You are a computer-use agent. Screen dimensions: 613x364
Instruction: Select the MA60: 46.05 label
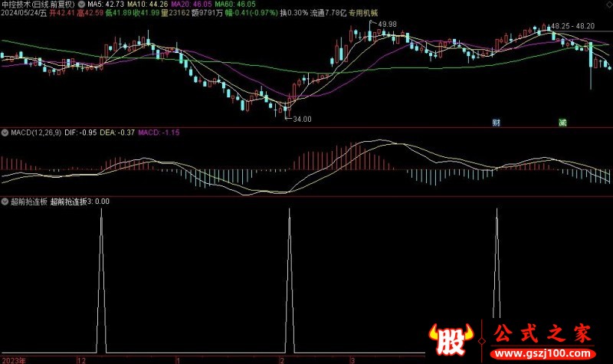pyautogui.click(x=235, y=5)
